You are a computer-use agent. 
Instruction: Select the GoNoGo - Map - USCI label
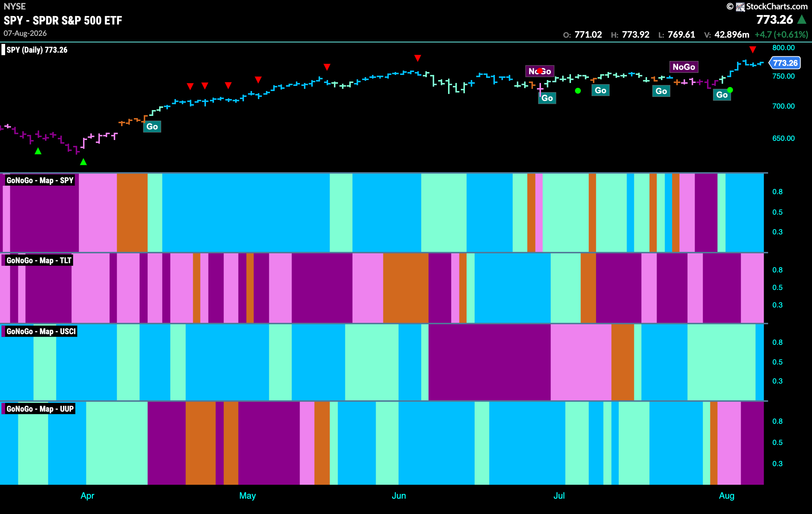point(41,331)
